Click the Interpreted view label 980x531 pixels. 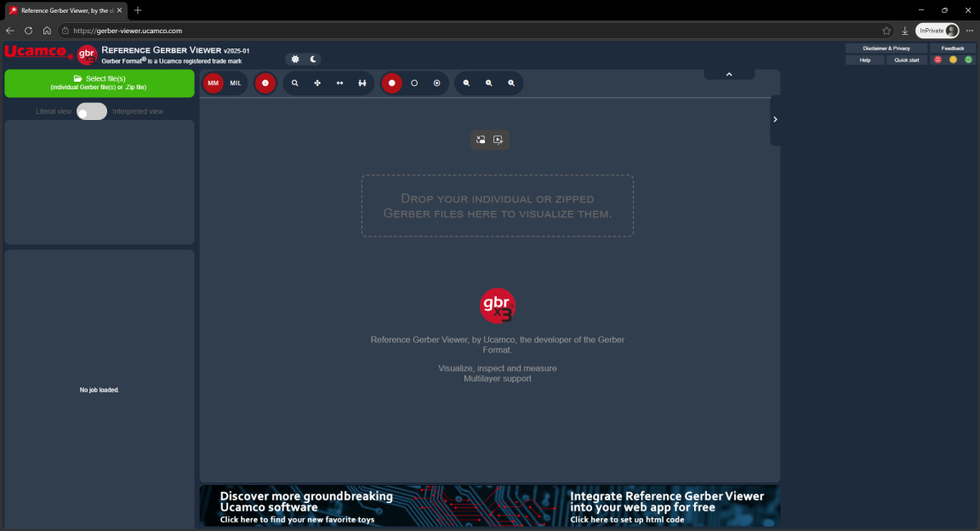coord(138,111)
